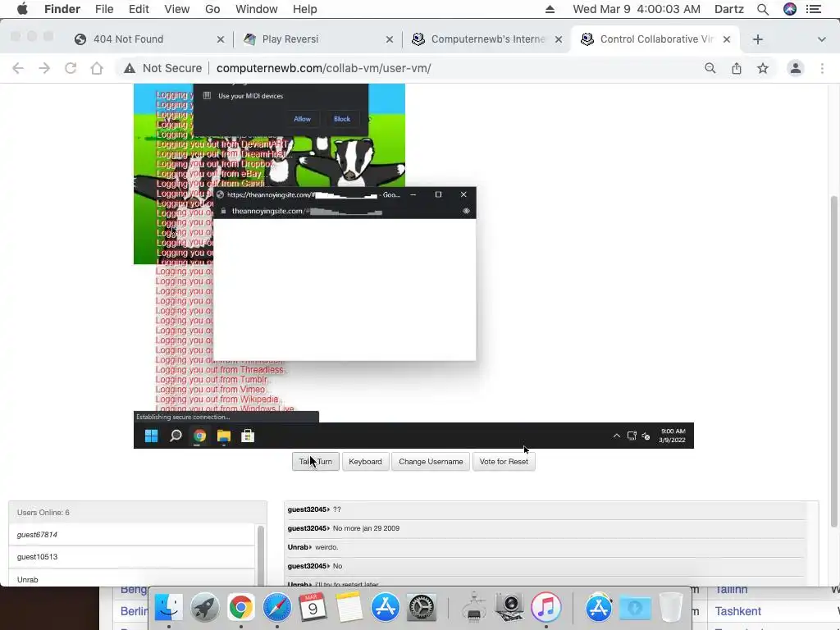Close the theannoyingsite popup window

[x=463, y=194]
